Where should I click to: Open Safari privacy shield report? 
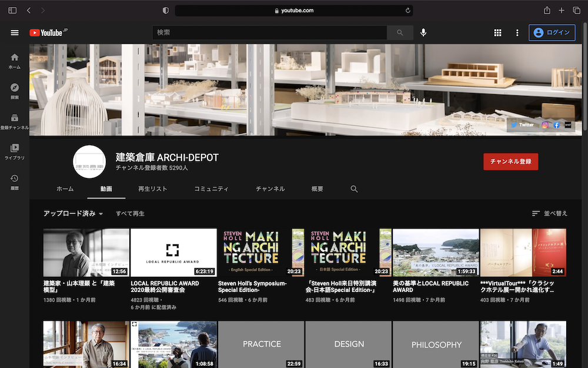[x=165, y=11]
